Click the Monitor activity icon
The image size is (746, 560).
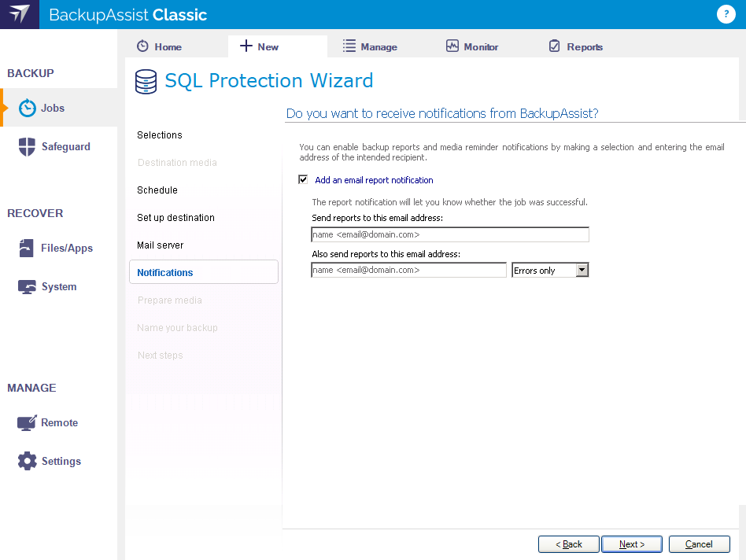tap(452, 46)
